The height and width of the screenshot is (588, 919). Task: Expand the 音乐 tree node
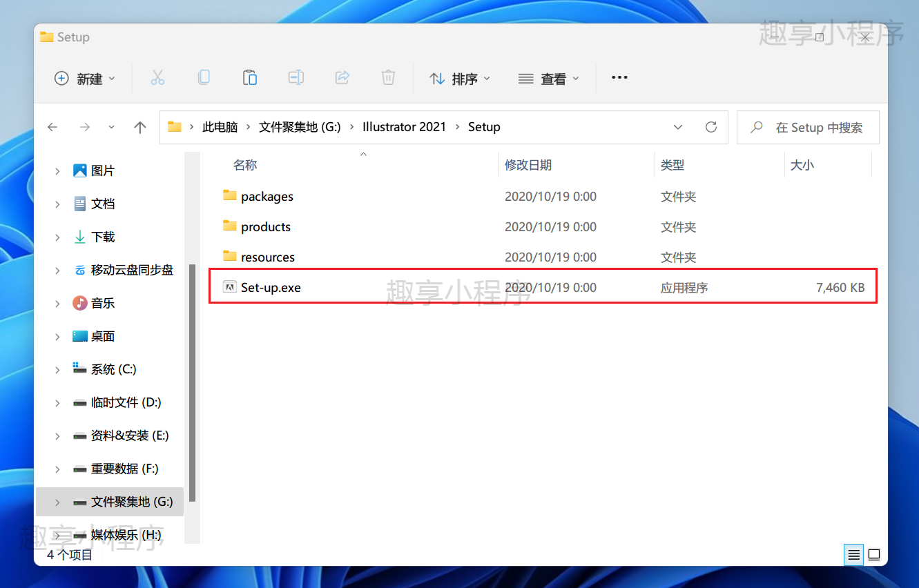57,303
